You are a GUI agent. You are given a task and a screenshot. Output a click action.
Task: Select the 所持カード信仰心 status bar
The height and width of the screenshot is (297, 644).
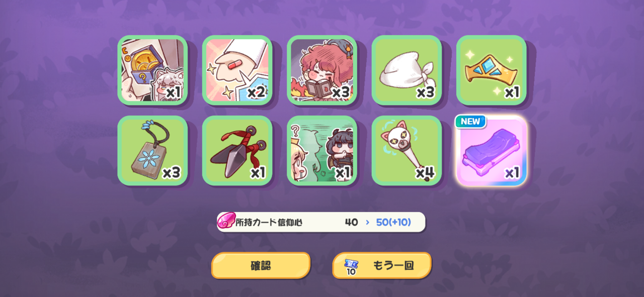(x=321, y=222)
